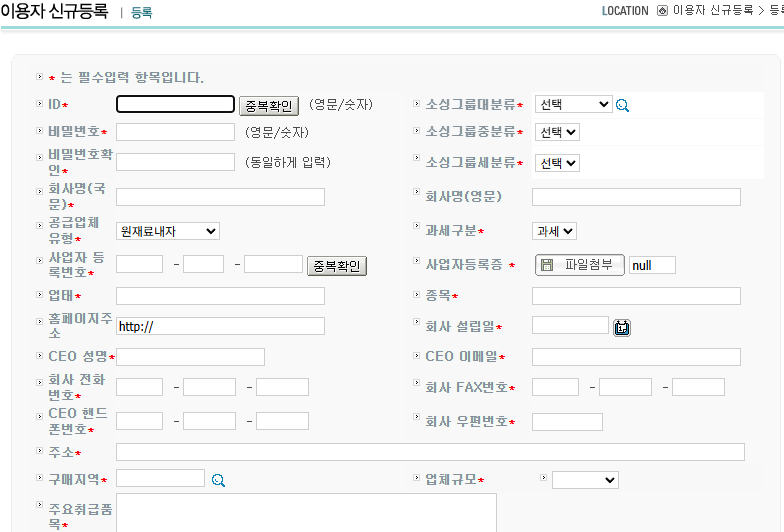Click 이용자 신규등록 in LOCATION breadcrumb
The height and width of the screenshot is (532, 784).
click(712, 10)
